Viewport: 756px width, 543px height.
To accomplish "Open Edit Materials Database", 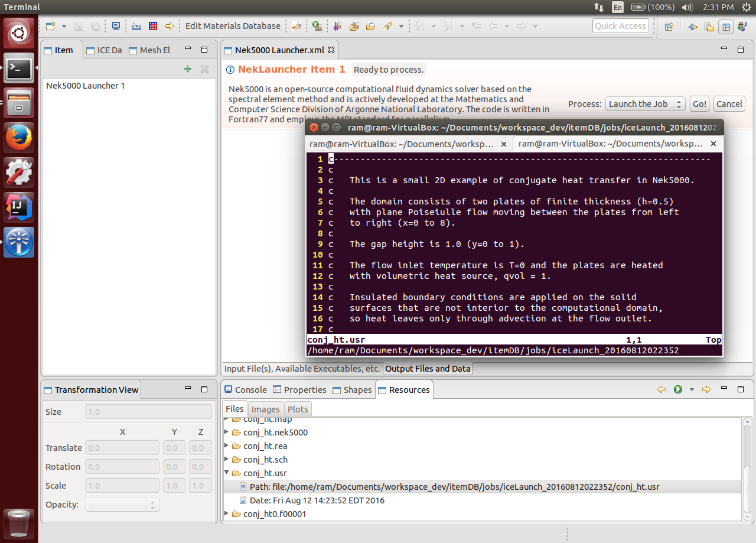I will click(x=233, y=26).
